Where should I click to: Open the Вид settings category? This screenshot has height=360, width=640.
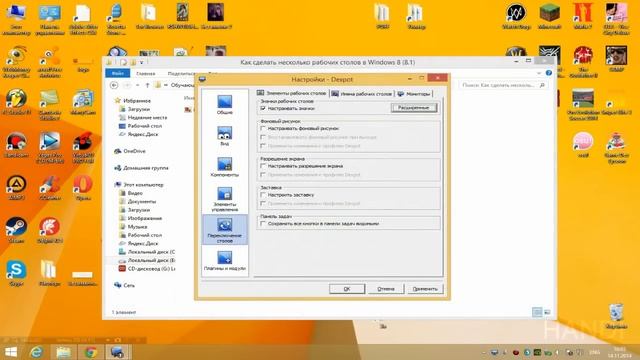(x=224, y=136)
